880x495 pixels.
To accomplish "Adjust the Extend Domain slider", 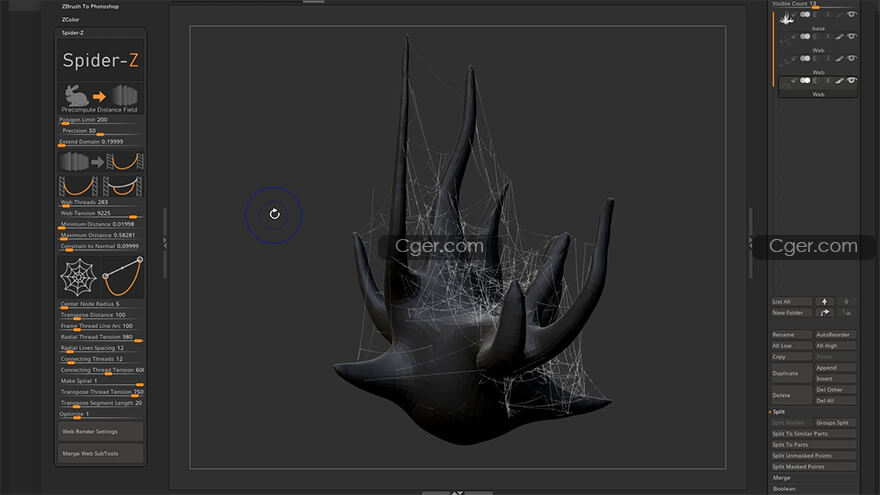I will coord(101,142).
